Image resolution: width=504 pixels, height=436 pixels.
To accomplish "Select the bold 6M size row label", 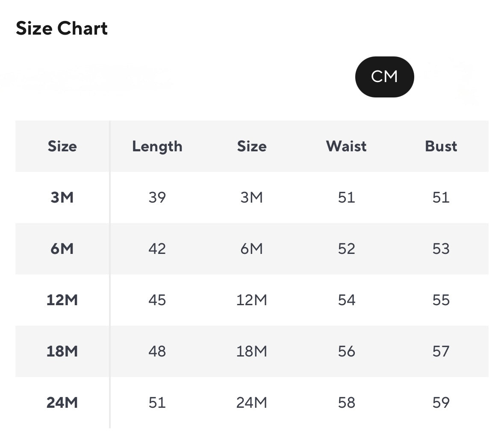I will point(62,249).
